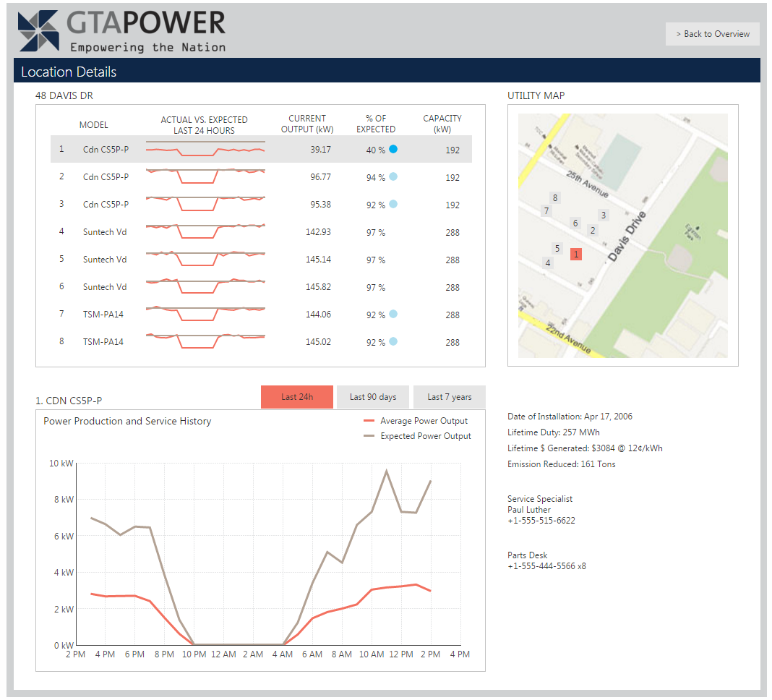The width and height of the screenshot is (772, 700).
Task: Switch chart to Last 90 days tab
Action: [373, 397]
